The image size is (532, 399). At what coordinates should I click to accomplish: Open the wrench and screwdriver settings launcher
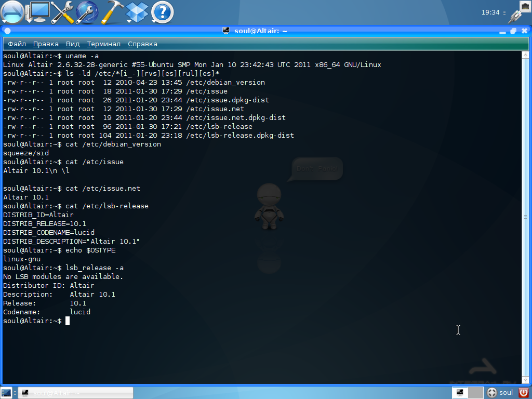[62, 12]
